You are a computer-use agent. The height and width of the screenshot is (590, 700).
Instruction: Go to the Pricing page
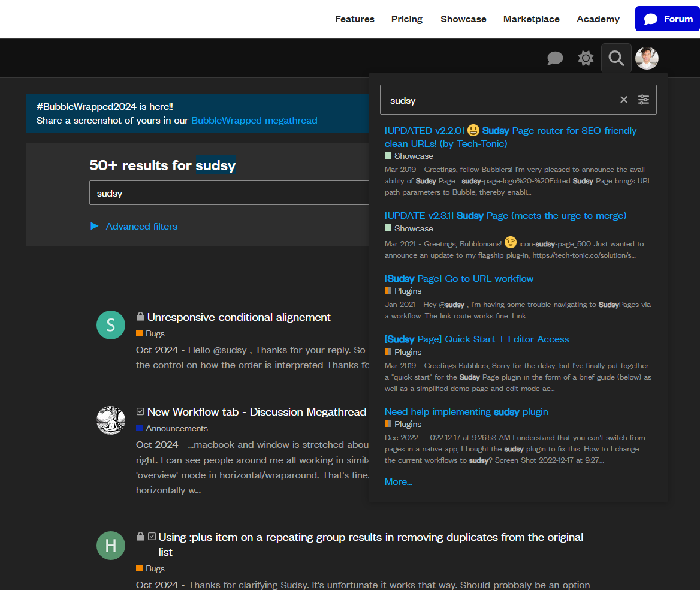(407, 19)
